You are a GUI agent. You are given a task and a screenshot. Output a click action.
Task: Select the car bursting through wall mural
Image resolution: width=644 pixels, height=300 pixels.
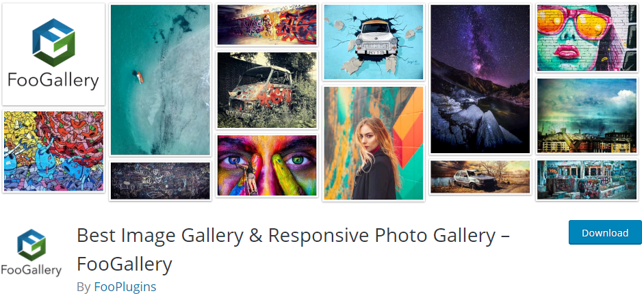point(374,42)
